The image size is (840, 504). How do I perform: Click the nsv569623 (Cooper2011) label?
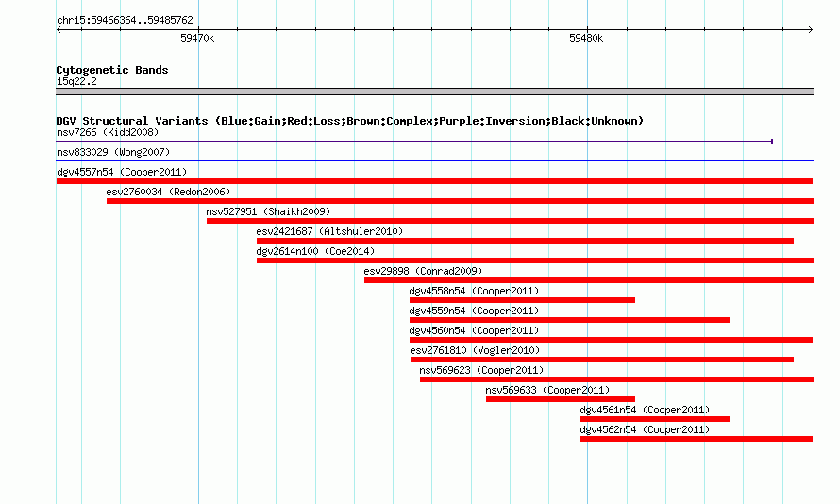481,370
